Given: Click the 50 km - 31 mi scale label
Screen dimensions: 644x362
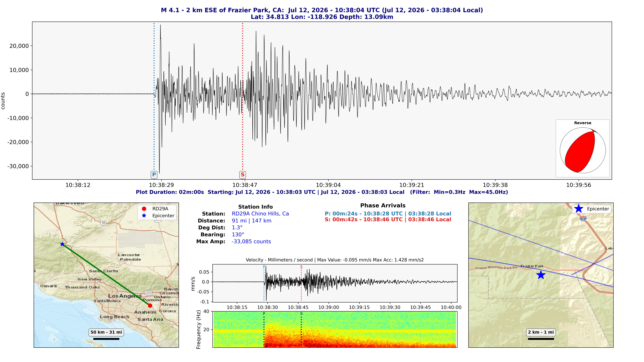Looking at the screenshot, I should click(106, 332).
